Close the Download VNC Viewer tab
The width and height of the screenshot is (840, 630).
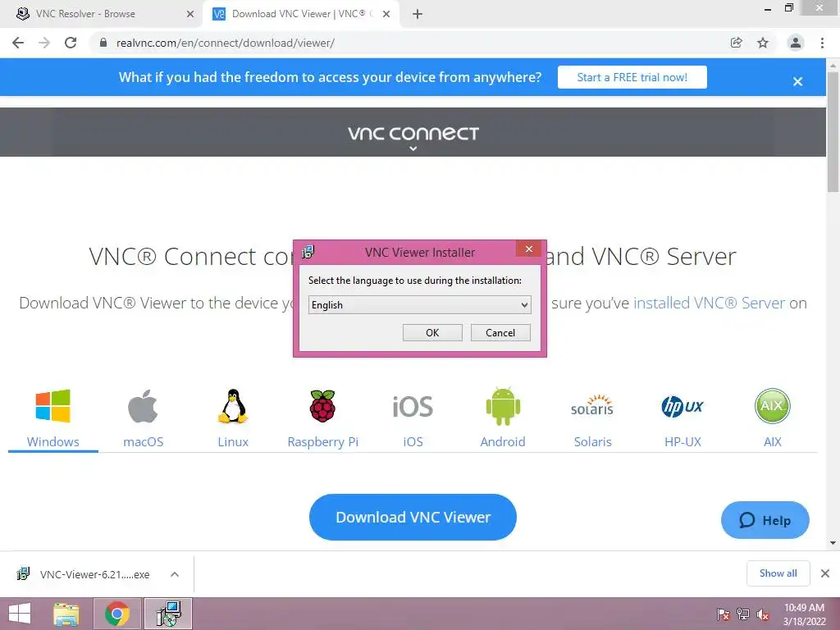coord(386,14)
